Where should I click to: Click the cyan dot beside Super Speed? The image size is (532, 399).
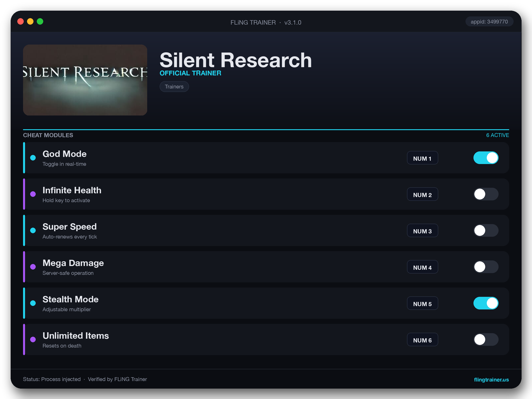click(33, 230)
